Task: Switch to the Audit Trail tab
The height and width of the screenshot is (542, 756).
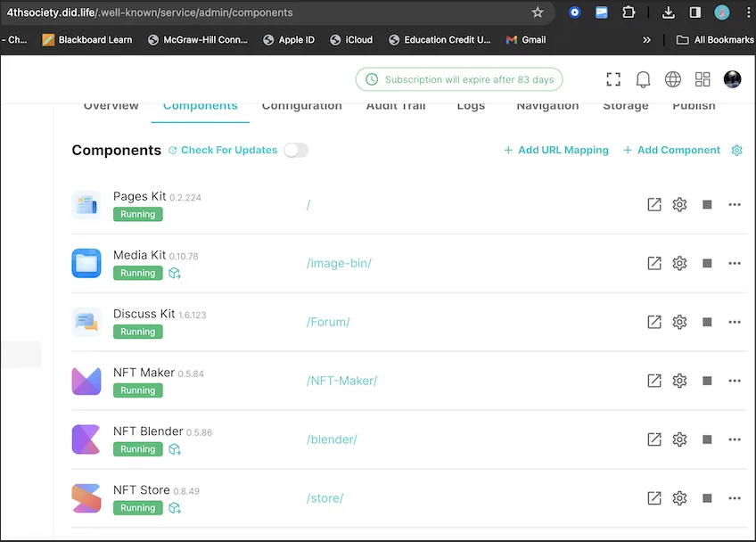Action: [396, 106]
